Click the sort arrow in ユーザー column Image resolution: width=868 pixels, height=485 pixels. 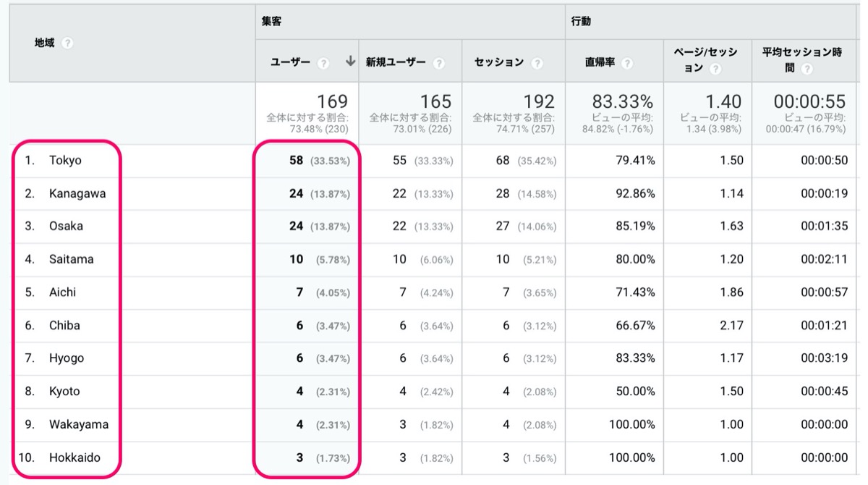pyautogui.click(x=351, y=62)
